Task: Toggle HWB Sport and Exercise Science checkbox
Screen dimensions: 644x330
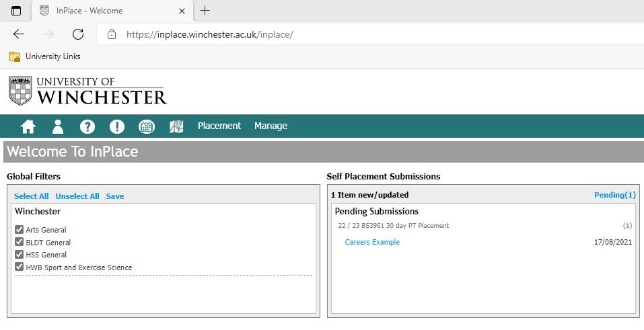Action: [19, 267]
